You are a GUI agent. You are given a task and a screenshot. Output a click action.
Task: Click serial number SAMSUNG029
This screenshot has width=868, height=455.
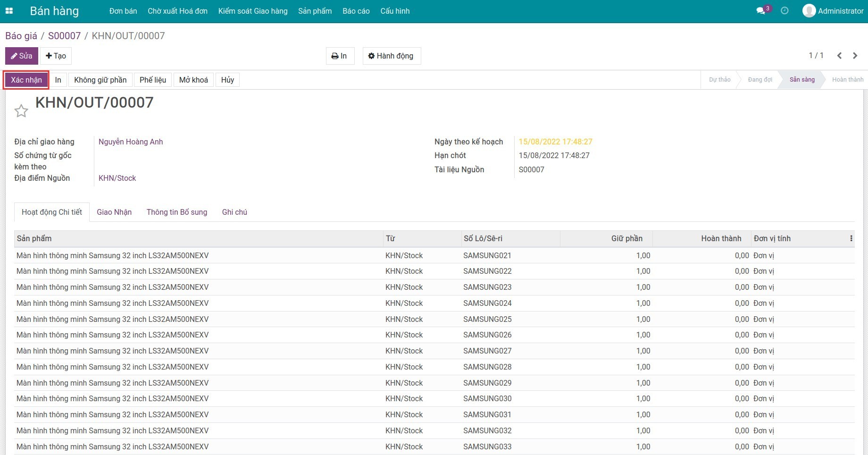coord(487,383)
